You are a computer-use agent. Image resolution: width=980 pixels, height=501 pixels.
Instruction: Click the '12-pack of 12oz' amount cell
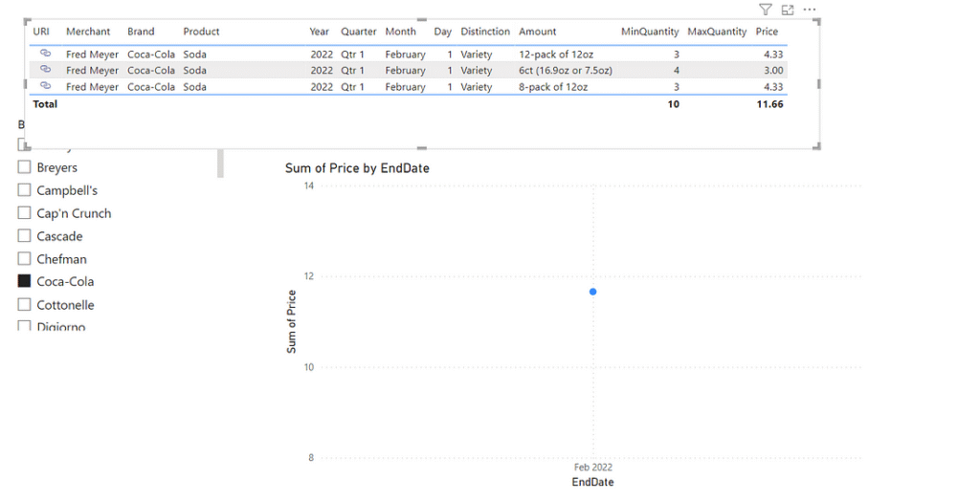coord(556,54)
